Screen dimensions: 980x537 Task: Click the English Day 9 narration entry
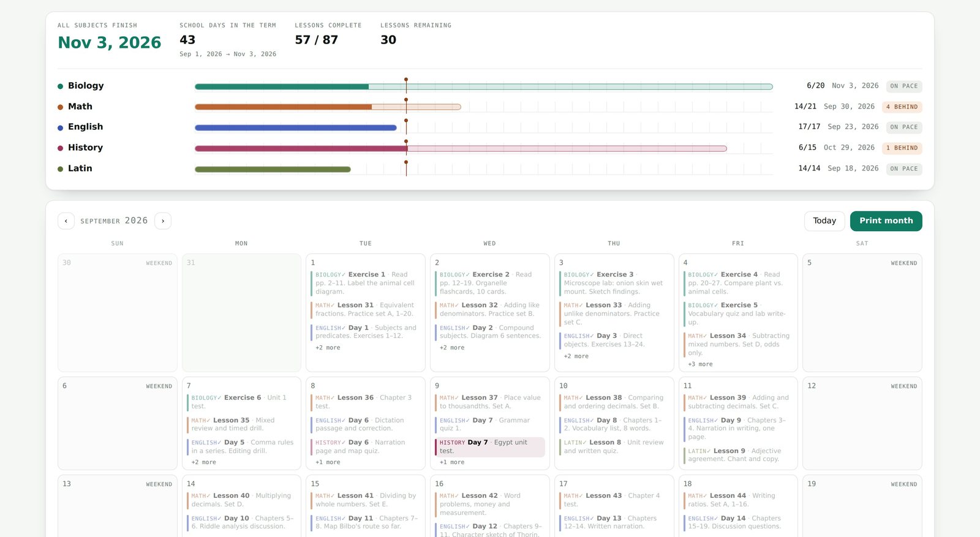pos(738,428)
